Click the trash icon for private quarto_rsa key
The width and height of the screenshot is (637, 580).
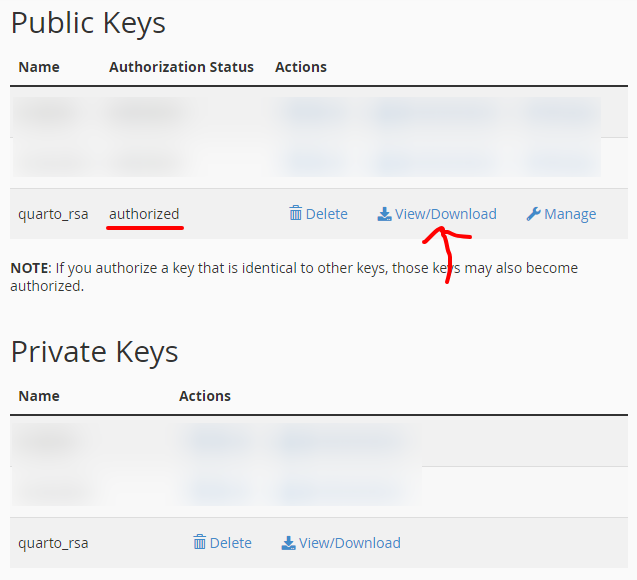[199, 542]
